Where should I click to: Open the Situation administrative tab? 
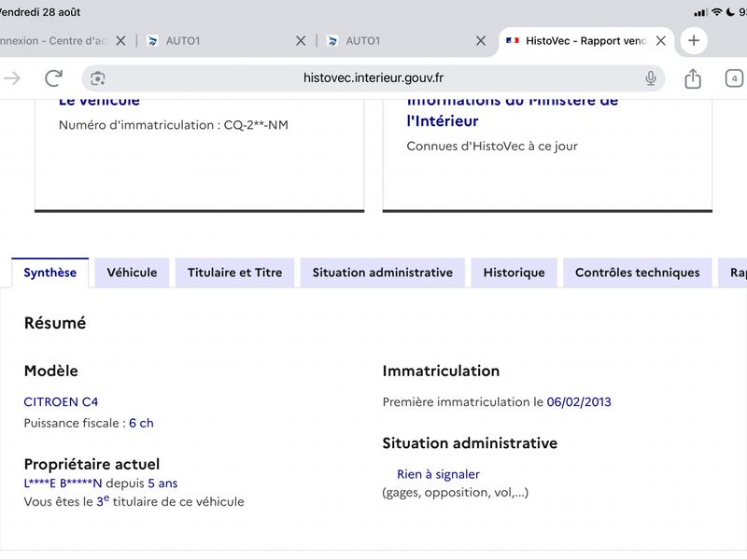[383, 273]
